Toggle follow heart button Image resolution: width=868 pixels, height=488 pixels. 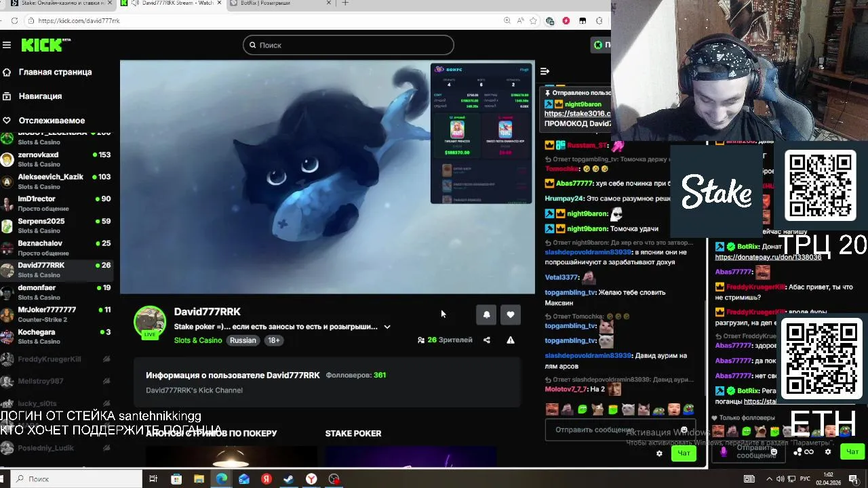click(511, 314)
